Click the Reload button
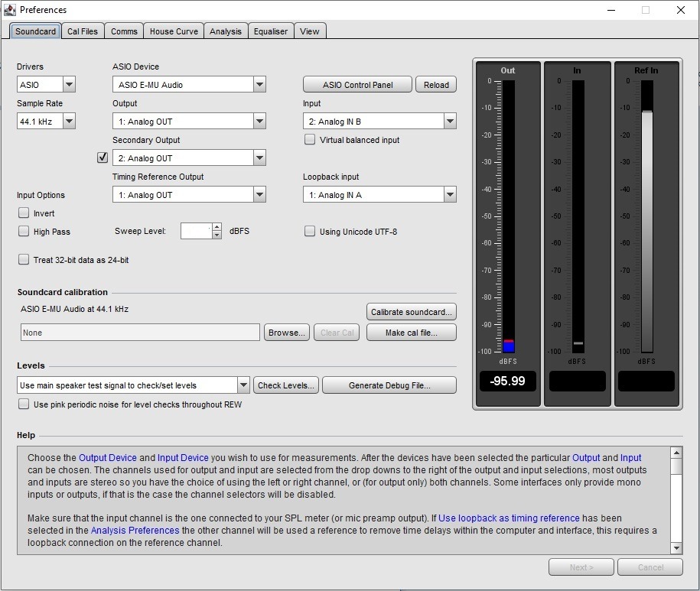700x591 pixels. point(436,84)
